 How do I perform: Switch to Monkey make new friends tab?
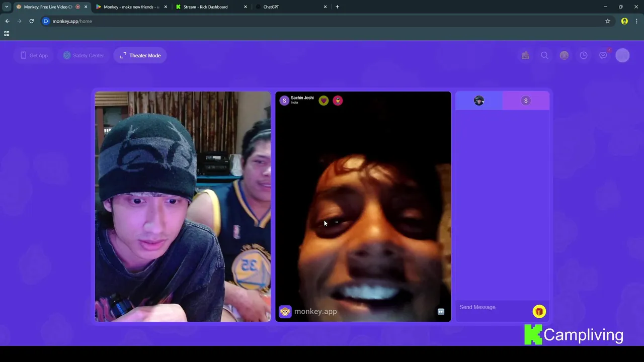tap(131, 7)
